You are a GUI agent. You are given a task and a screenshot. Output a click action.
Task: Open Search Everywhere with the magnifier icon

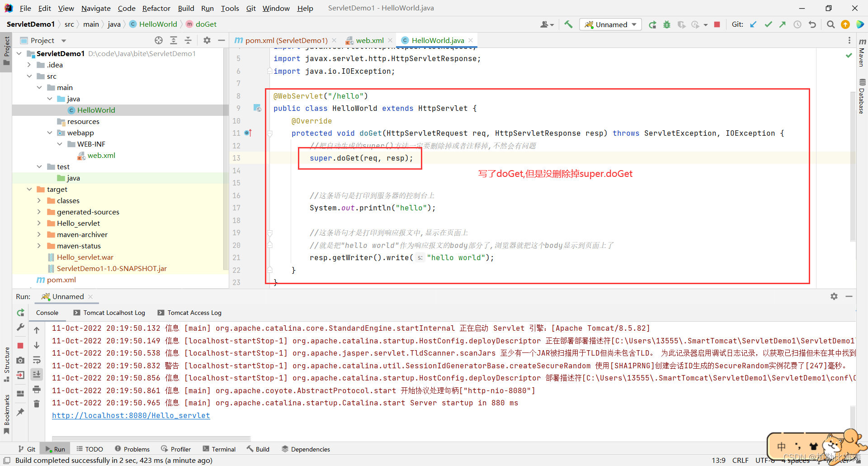(830, 24)
